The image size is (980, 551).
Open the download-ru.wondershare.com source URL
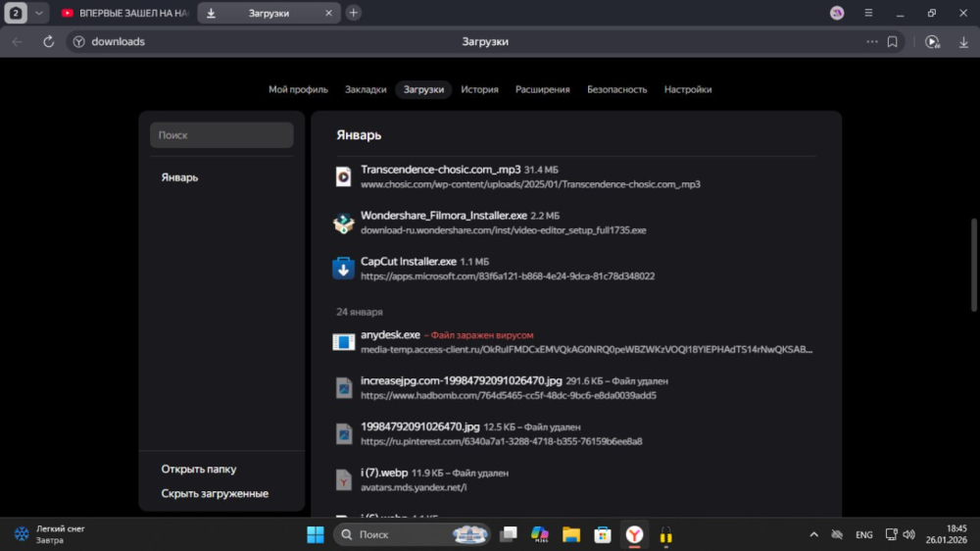[504, 230]
